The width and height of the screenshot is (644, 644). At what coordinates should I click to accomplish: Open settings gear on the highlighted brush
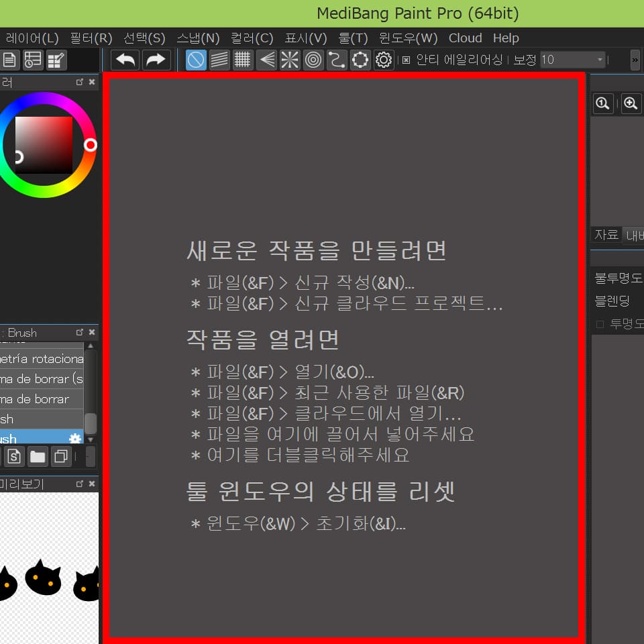click(x=75, y=439)
